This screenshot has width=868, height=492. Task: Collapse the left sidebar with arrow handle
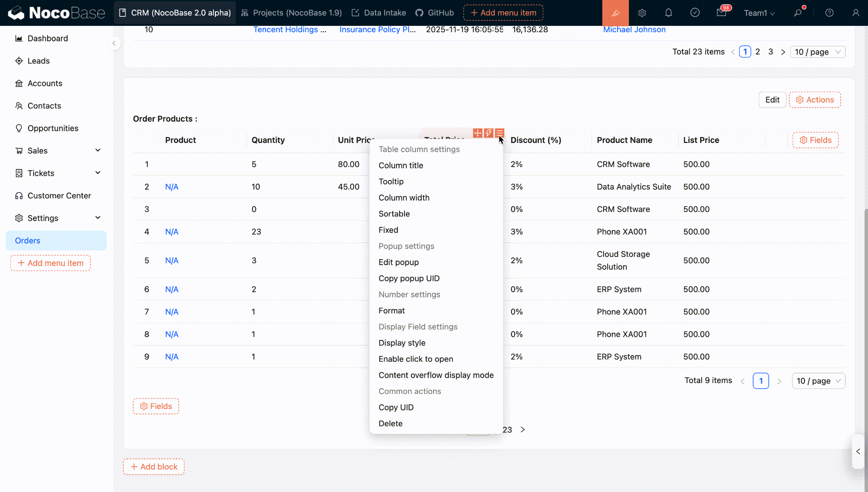[114, 43]
